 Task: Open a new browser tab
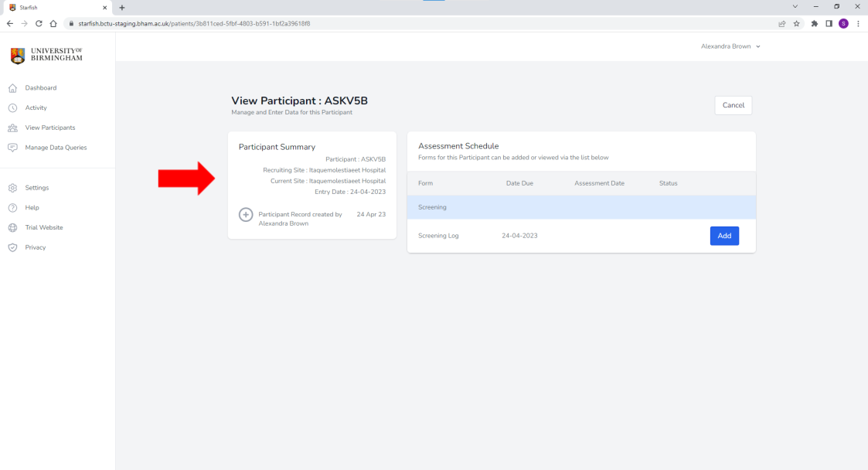[x=122, y=8]
